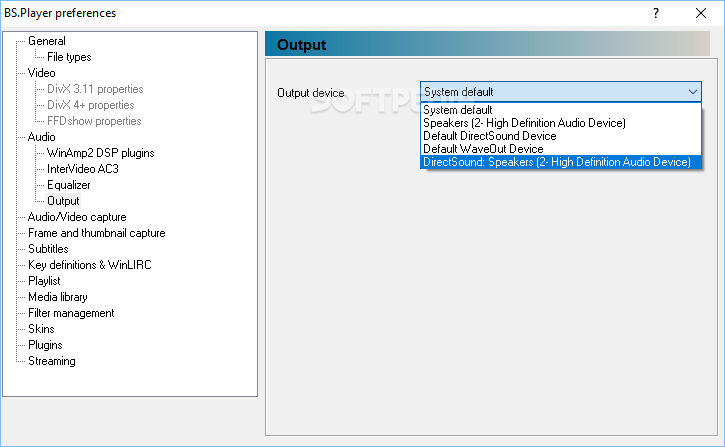Select DivX 4+ properties entry
Screen dimensions: 725x447
[91, 105]
